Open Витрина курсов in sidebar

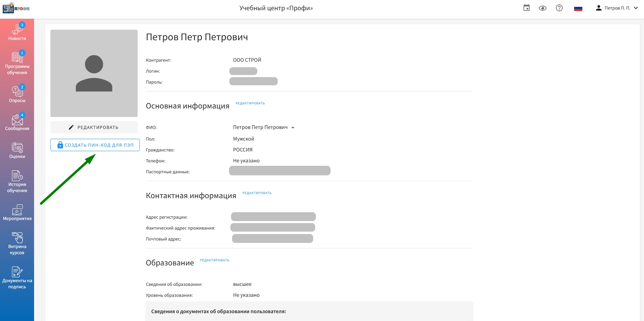pyautogui.click(x=17, y=244)
